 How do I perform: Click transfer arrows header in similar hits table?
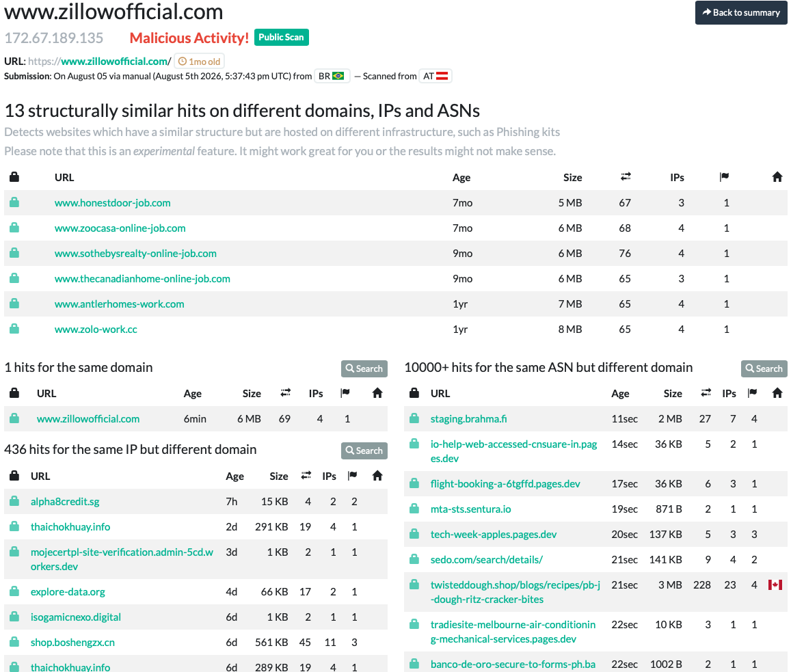tap(626, 176)
